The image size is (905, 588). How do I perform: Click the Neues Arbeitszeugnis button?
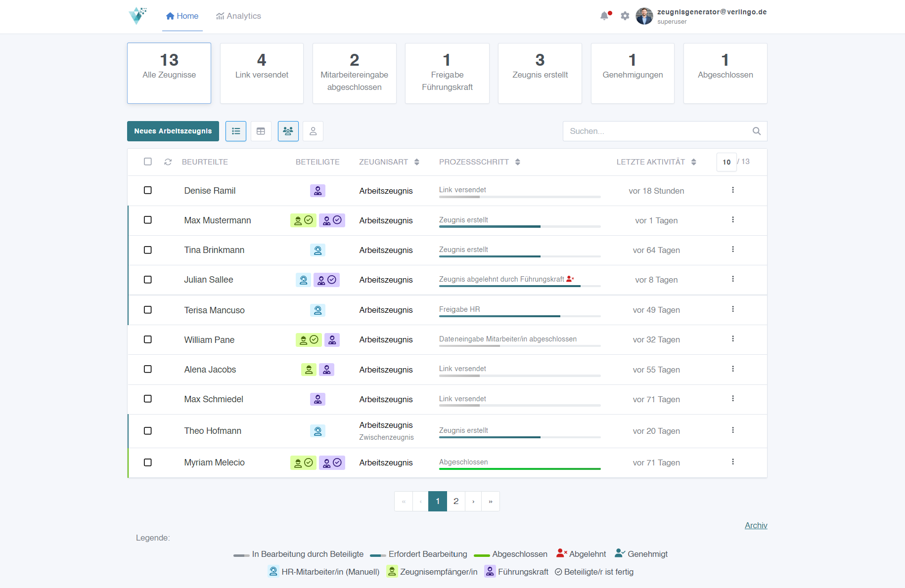pyautogui.click(x=173, y=131)
